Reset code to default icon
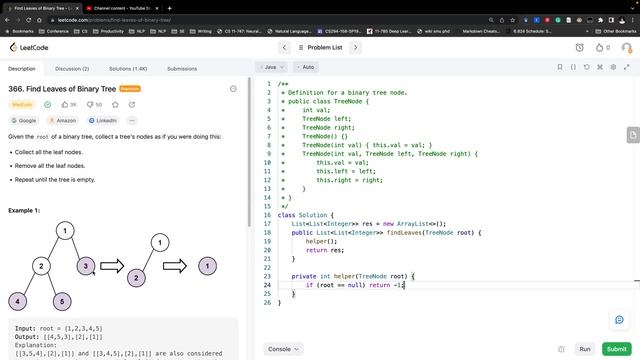This screenshot has width=640, height=360. (587, 67)
